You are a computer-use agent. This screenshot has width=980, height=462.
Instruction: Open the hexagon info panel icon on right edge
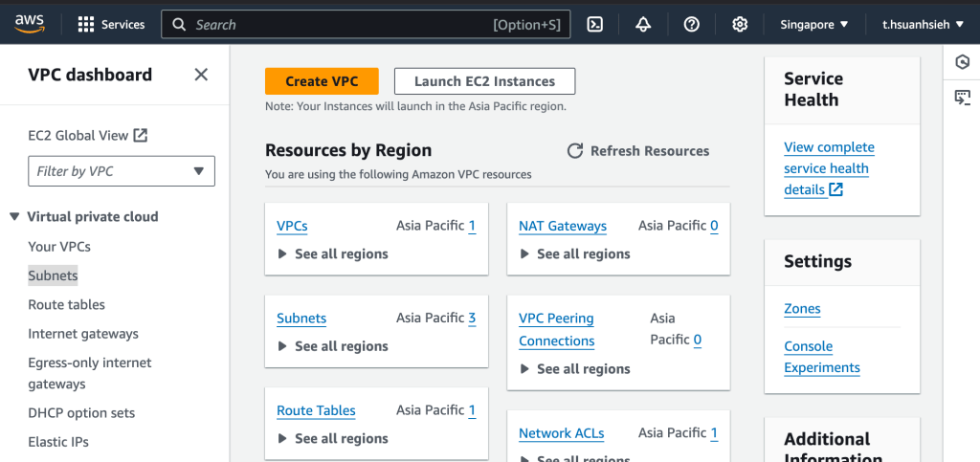tap(962, 62)
